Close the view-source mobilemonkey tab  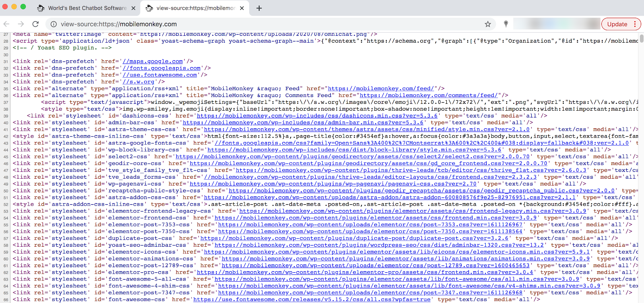[242, 8]
